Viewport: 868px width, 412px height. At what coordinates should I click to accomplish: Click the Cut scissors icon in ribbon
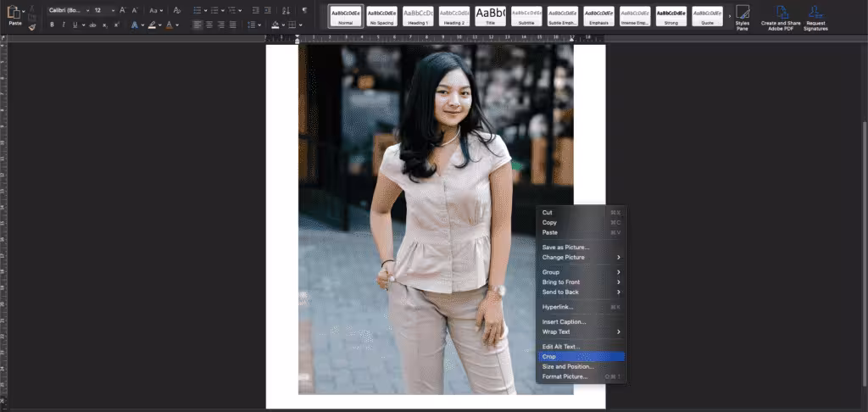click(x=31, y=9)
